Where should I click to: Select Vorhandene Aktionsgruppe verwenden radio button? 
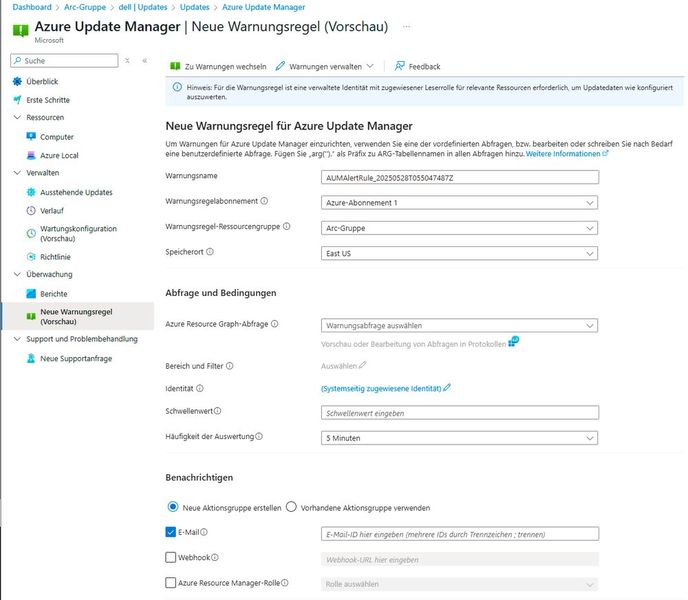click(291, 507)
